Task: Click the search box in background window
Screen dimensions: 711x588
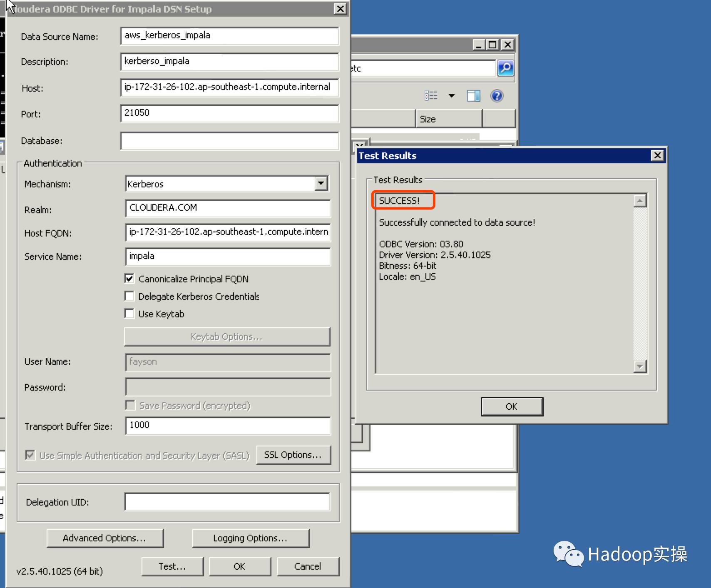Action: click(x=423, y=68)
